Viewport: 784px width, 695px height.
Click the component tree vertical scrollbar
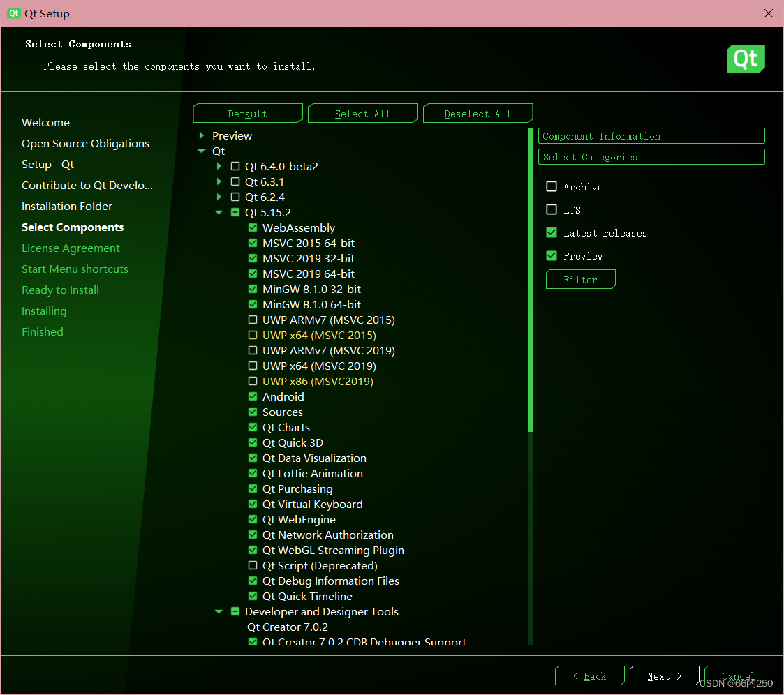(530, 280)
